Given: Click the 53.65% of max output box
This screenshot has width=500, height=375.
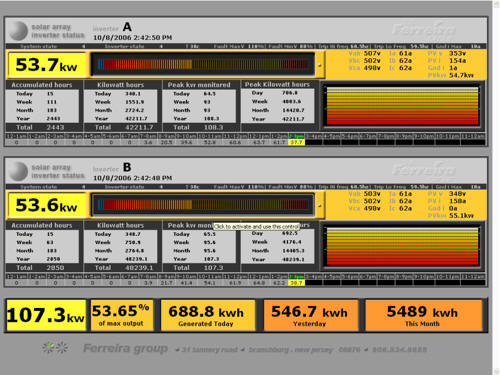Looking at the screenshot, I should (122, 315).
